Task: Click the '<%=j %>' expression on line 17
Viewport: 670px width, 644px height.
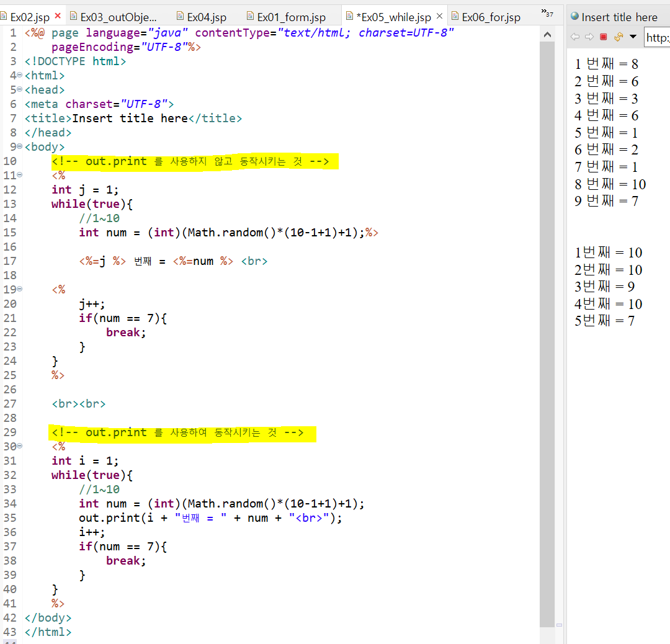Action: tap(102, 261)
